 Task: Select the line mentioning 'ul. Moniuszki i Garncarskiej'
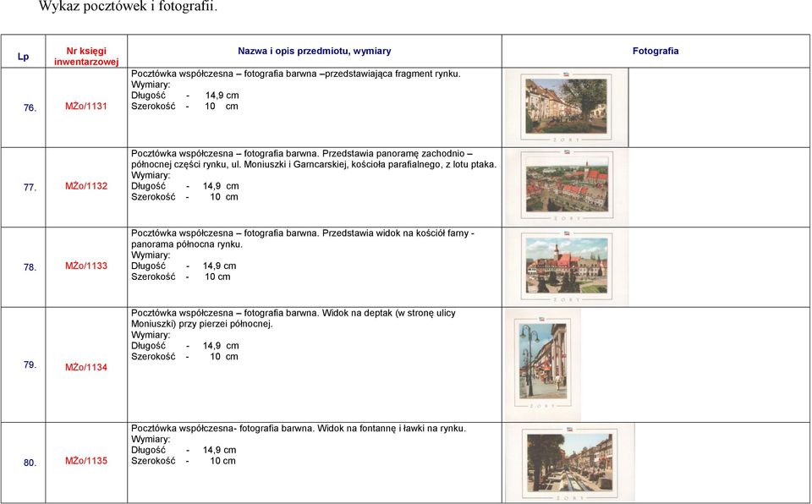(x=314, y=165)
